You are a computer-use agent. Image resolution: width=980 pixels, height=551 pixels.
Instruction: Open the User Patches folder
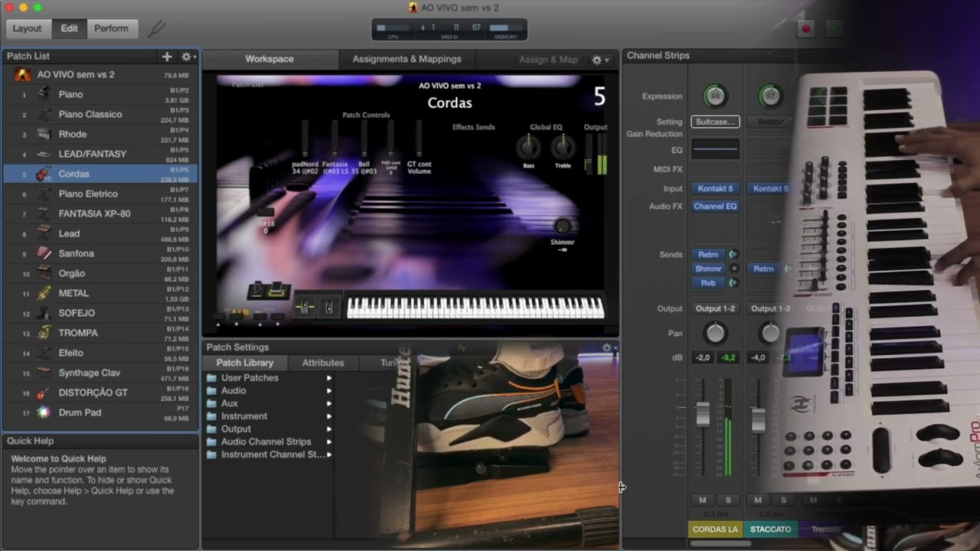(250, 378)
